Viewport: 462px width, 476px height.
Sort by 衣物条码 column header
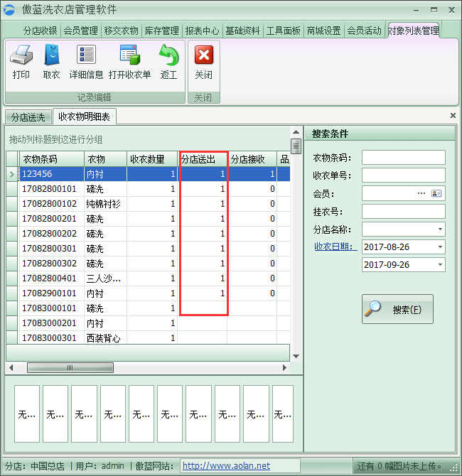51,159
